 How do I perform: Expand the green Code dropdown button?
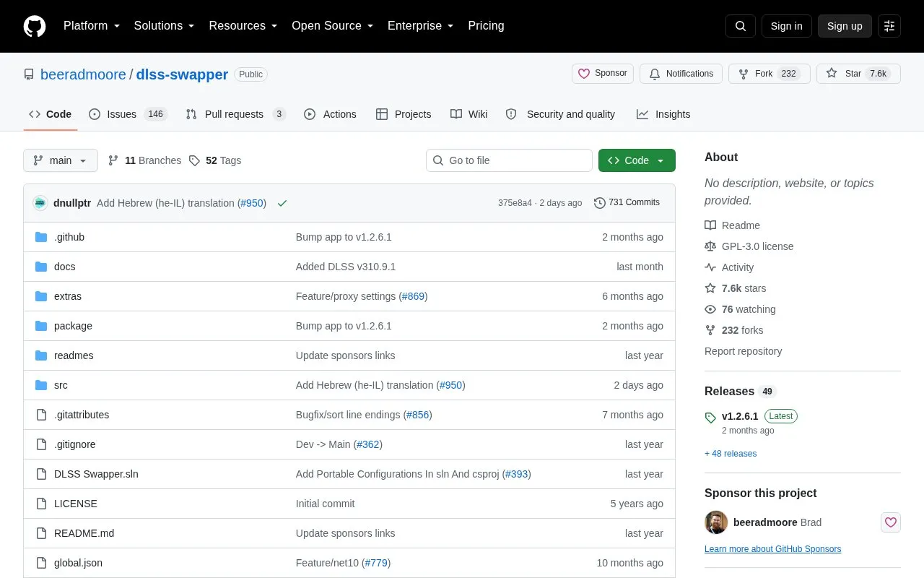(x=637, y=160)
